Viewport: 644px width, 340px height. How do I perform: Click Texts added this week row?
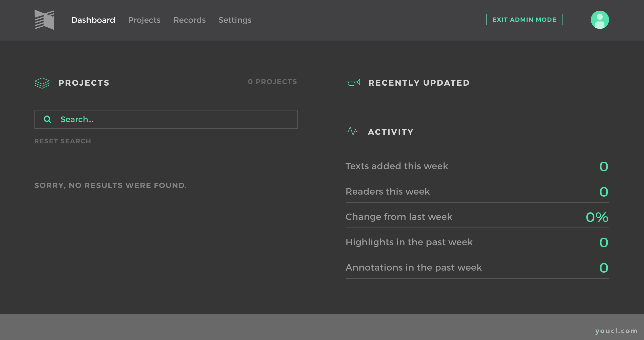pos(477,166)
